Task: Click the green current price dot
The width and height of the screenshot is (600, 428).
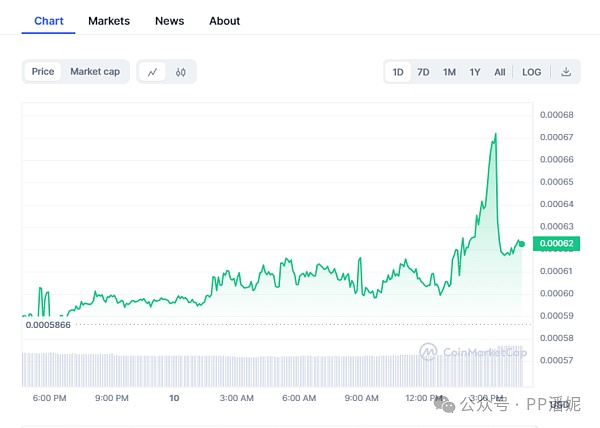Action: pos(521,243)
